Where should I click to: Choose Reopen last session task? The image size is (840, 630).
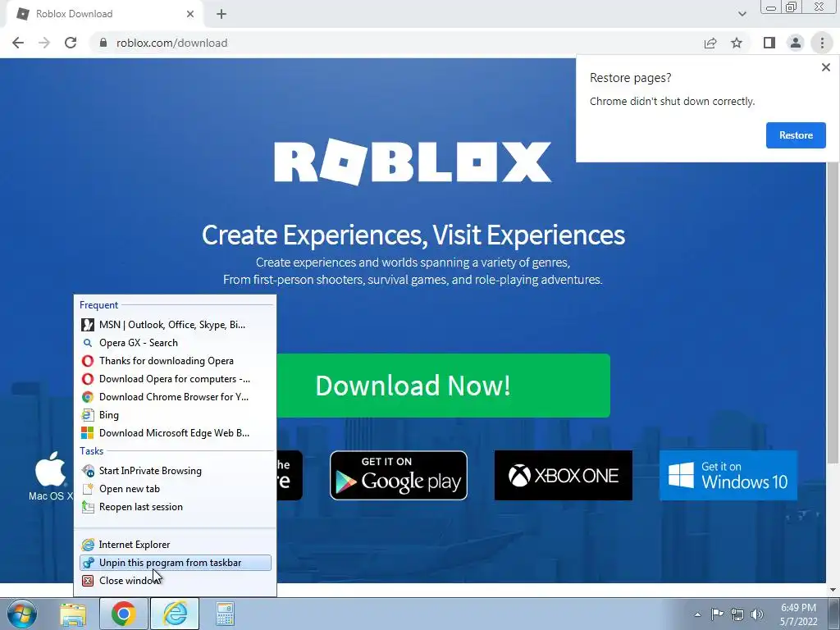176,507
